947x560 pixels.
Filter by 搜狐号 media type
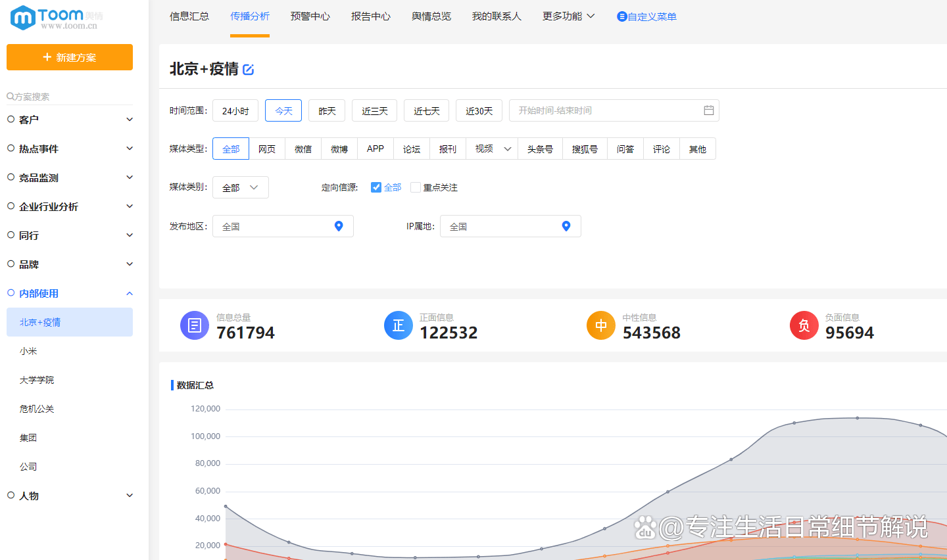click(585, 149)
